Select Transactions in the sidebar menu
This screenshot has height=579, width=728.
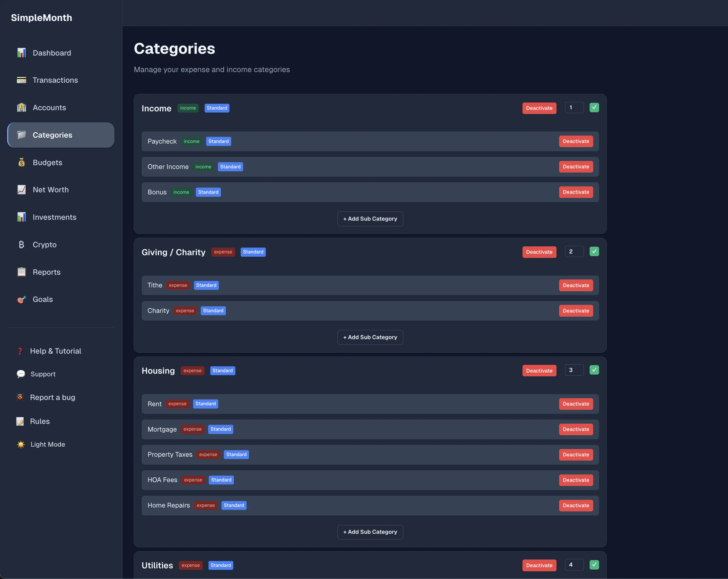[x=55, y=80]
